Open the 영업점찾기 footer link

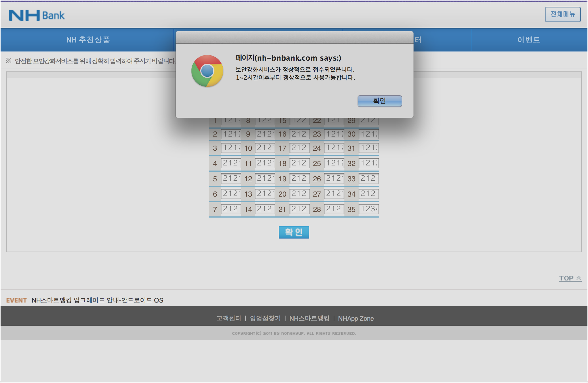coord(265,318)
